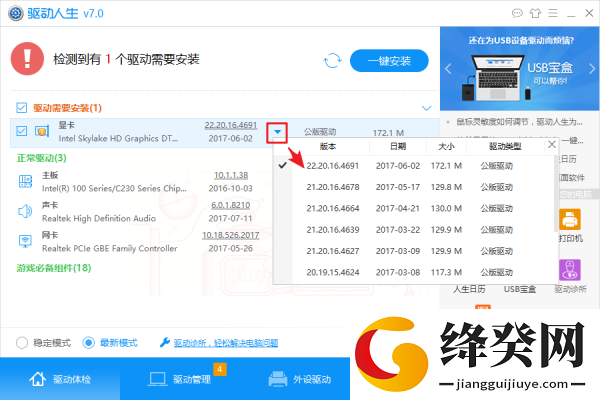The height and width of the screenshot is (400, 600).
Task: Click the version list scrollbar
Action: (556, 193)
